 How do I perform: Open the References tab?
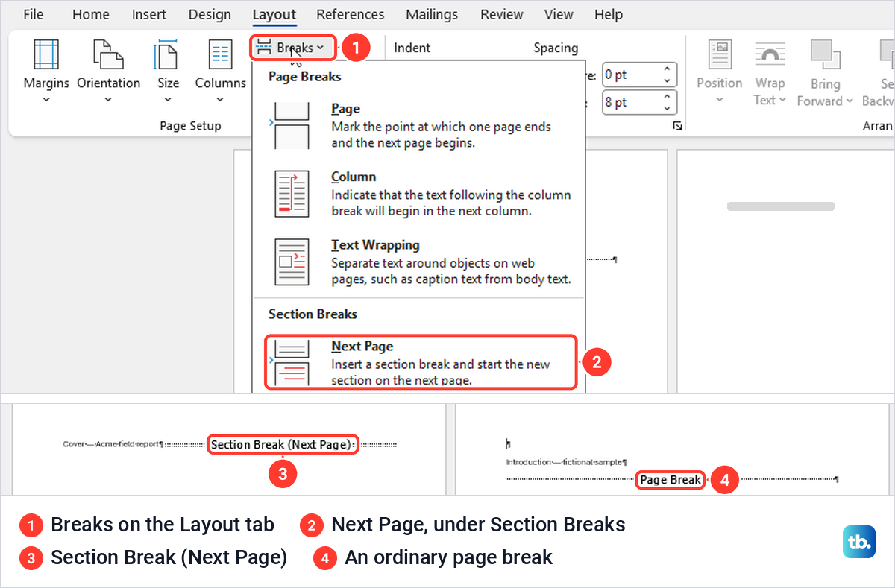point(351,14)
